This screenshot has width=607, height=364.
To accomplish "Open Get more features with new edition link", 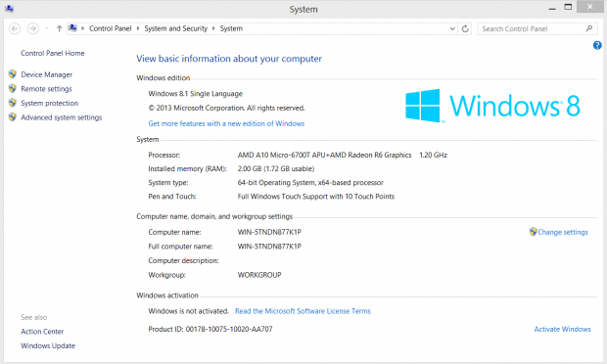I will coord(226,124).
